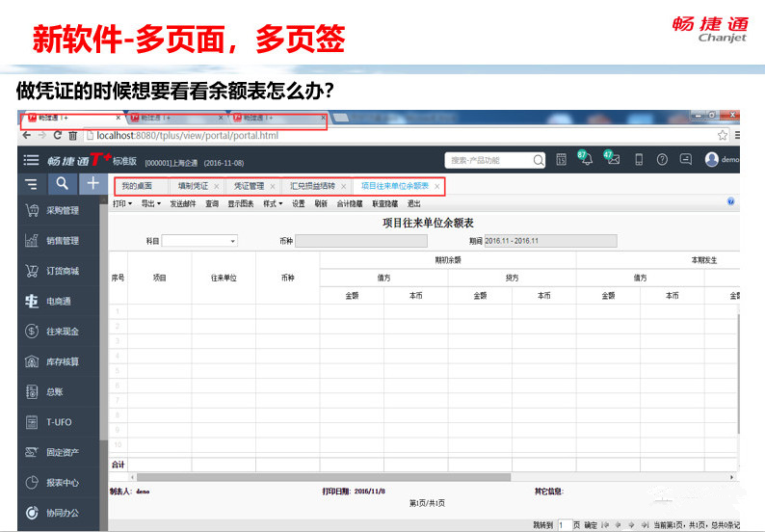Click 查询 toolbar button
This screenshot has height=532, width=765.
click(212, 203)
